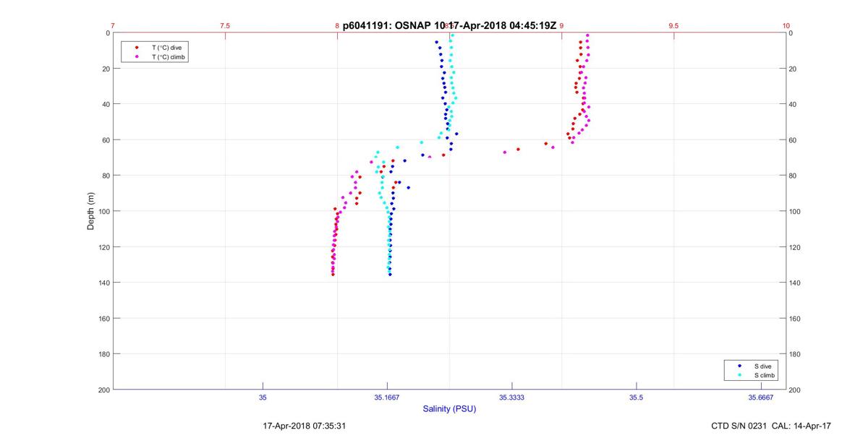Click the right depth axis tick '120'
This screenshot has width=868, height=438.
pyautogui.click(x=796, y=247)
